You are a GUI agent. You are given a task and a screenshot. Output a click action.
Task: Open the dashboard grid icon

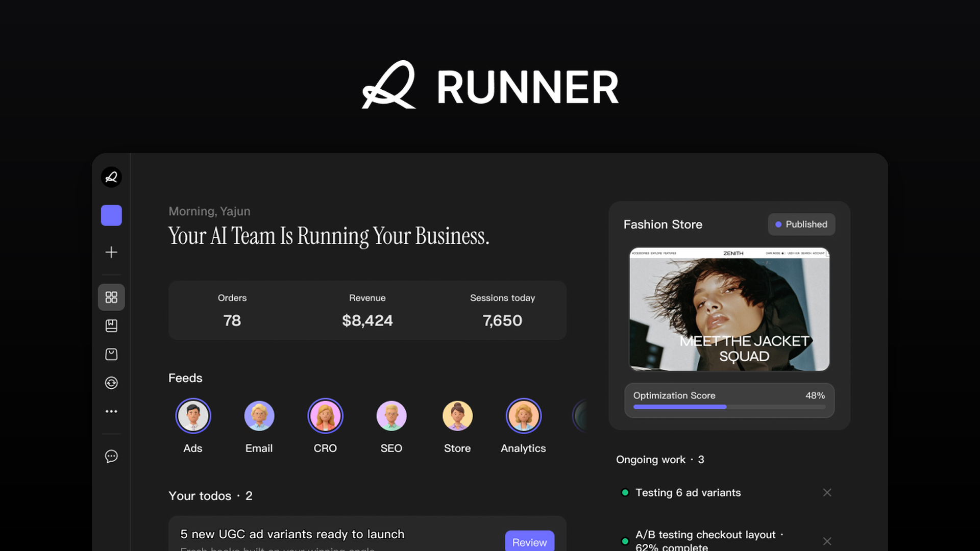[111, 297]
